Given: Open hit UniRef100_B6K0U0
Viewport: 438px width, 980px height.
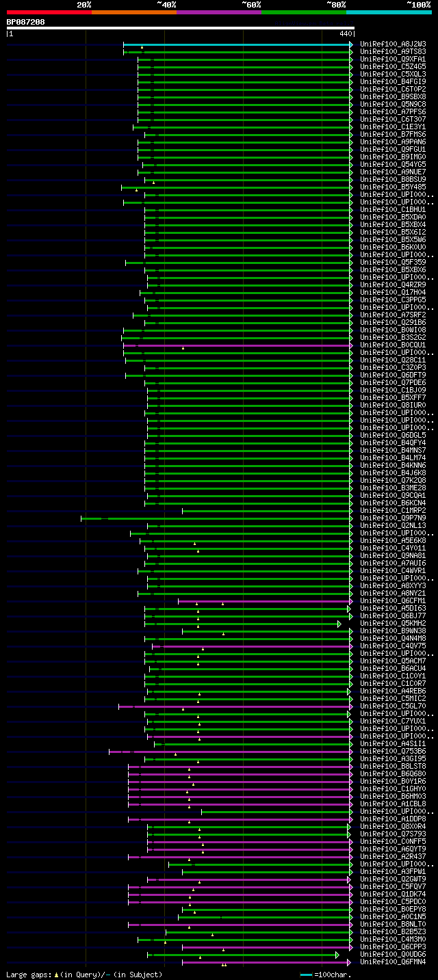Looking at the screenshot, I should [393, 248].
